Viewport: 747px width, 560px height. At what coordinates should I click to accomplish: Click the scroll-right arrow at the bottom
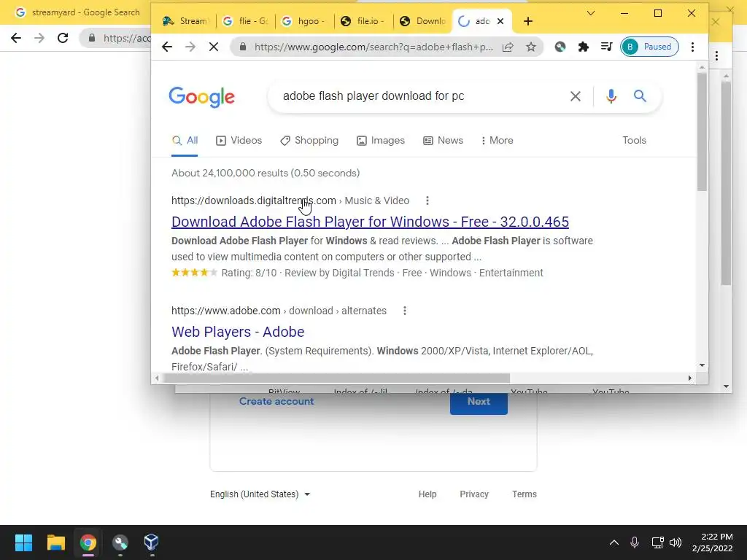[x=690, y=378]
